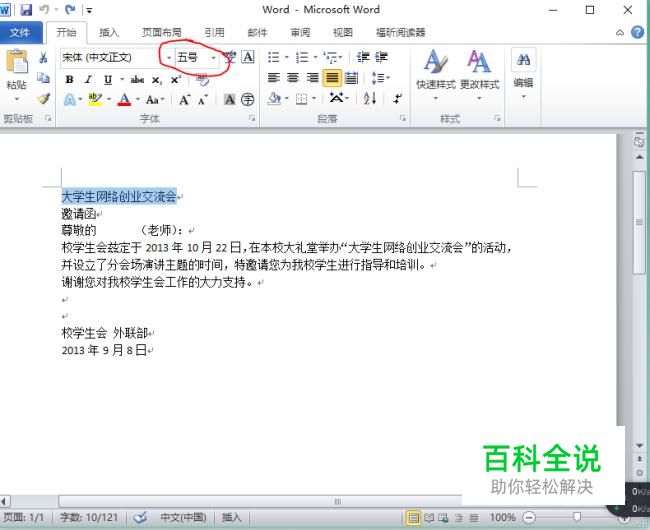Open the 文件 File tab
The image size is (650, 530).
[x=20, y=32]
